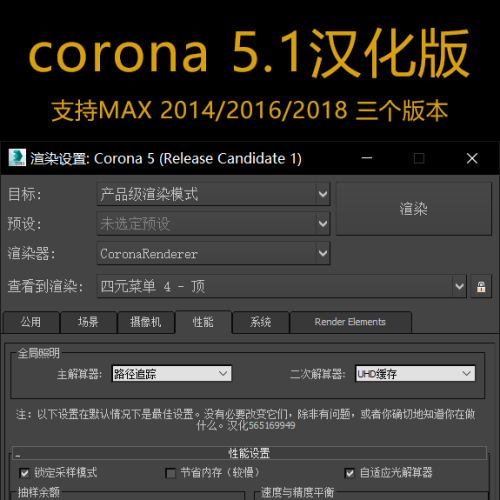
Task: Switch to the 系统 tab
Action: (x=261, y=322)
